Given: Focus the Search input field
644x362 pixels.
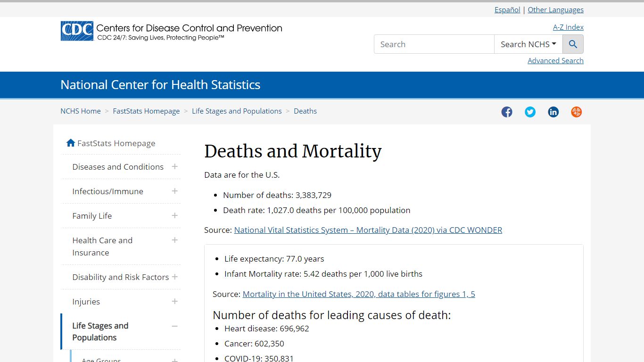Looking at the screenshot, I should [434, 44].
